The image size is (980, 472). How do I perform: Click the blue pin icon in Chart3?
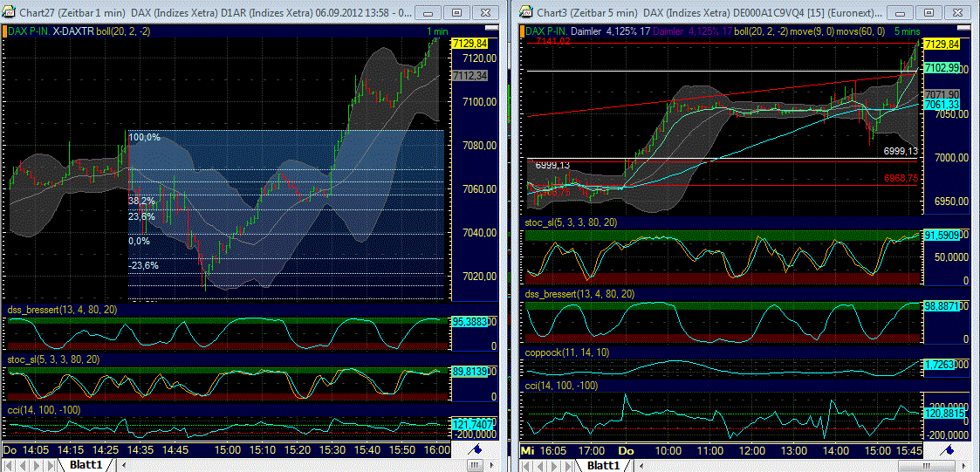(948, 448)
